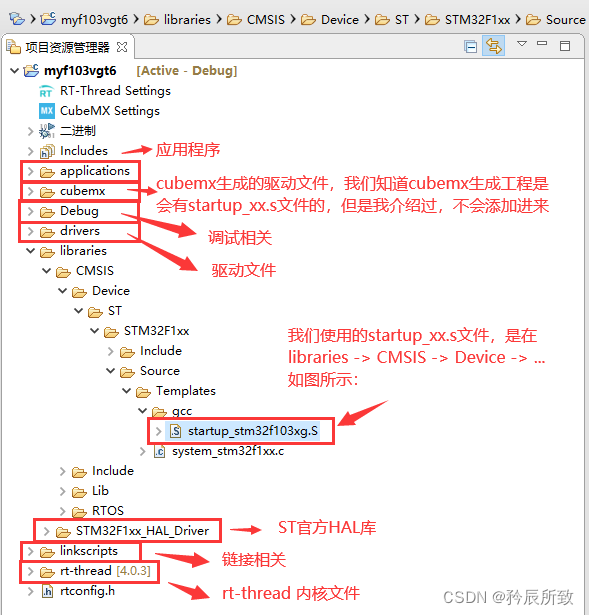This screenshot has height=615, width=589.
Task: Expand the applications folder
Action: [x=30, y=171]
